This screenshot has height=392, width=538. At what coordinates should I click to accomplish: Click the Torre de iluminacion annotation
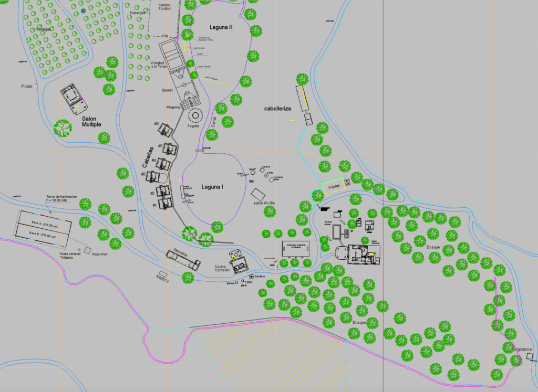[x=61, y=198]
